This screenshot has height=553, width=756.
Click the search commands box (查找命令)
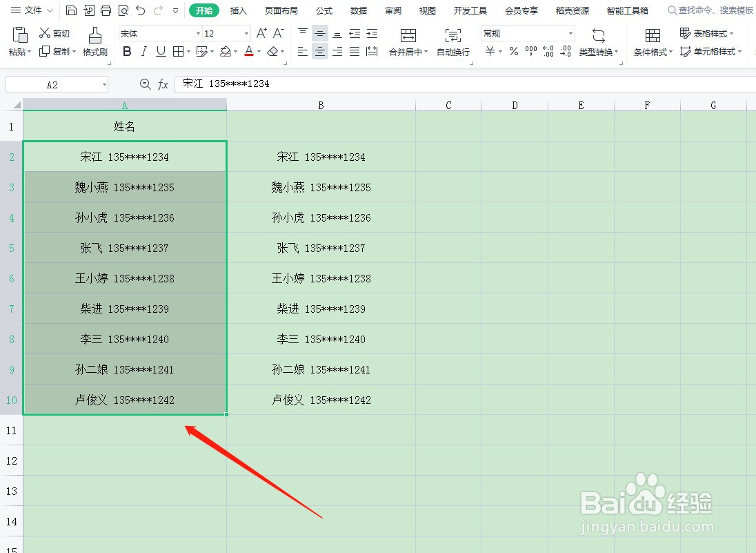(x=710, y=10)
